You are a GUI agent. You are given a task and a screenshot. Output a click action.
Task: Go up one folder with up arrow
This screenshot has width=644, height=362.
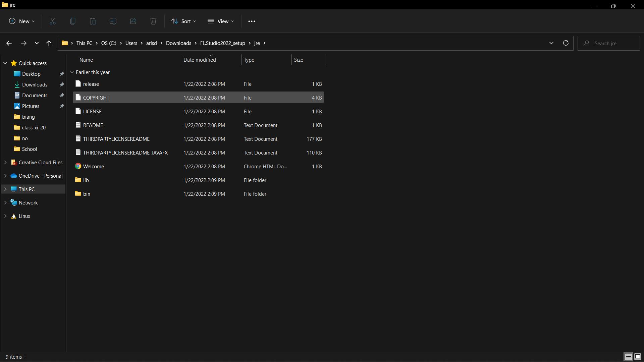49,43
